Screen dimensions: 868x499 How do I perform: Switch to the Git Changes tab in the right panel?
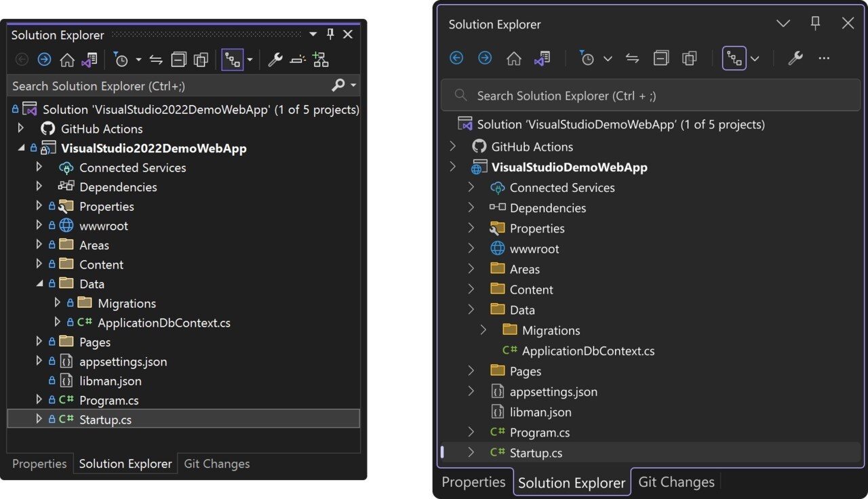coord(676,482)
